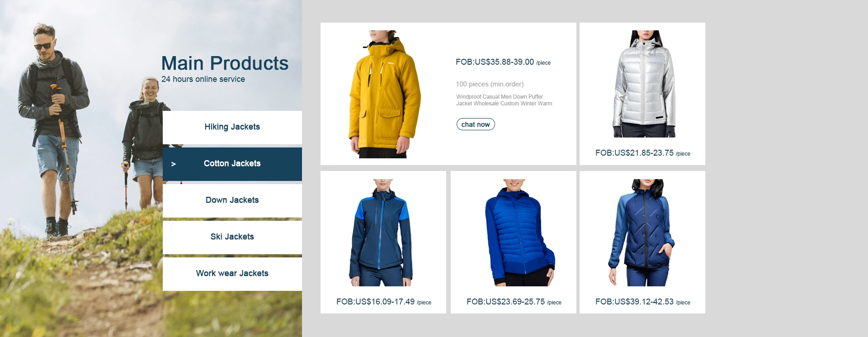Open the Down Jackets category

pyautogui.click(x=232, y=200)
